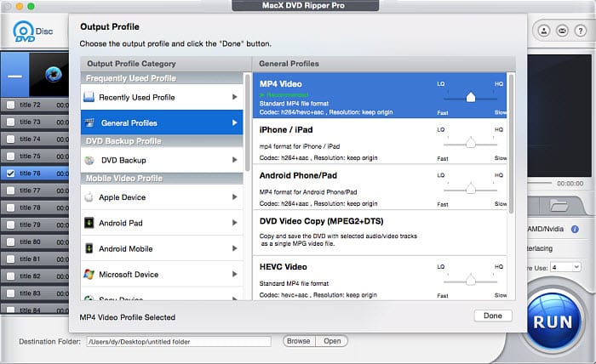Screen dimensions: 596x364
Task: Select the DVD Backup category
Action: 162,160
